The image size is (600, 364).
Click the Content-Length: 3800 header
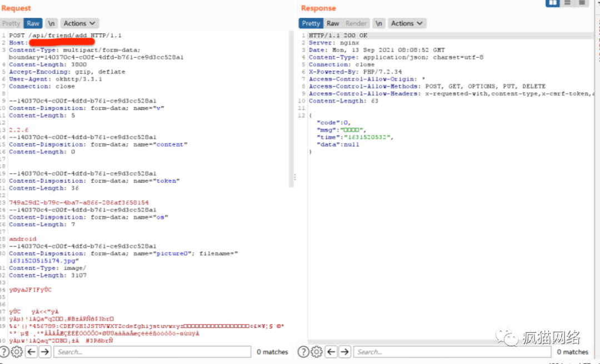click(48, 64)
